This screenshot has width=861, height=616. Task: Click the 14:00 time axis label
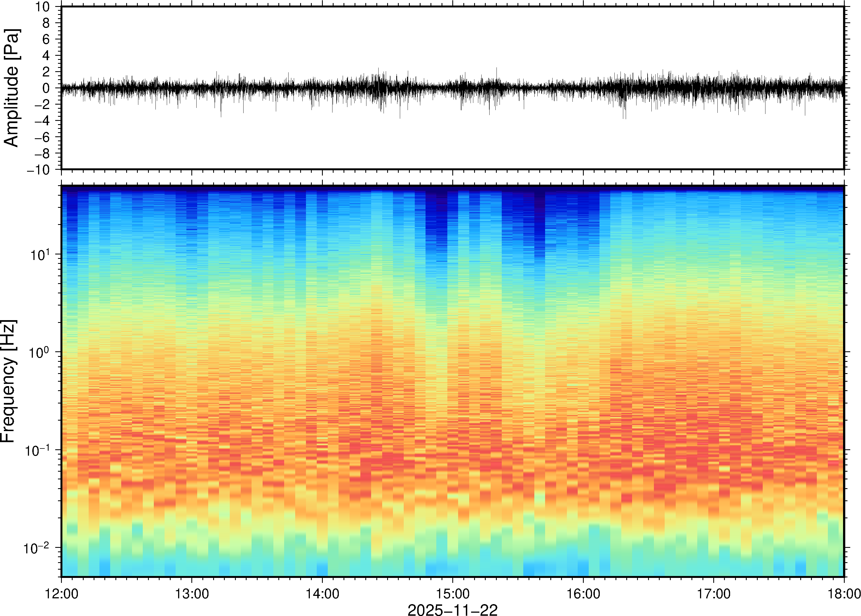click(322, 594)
